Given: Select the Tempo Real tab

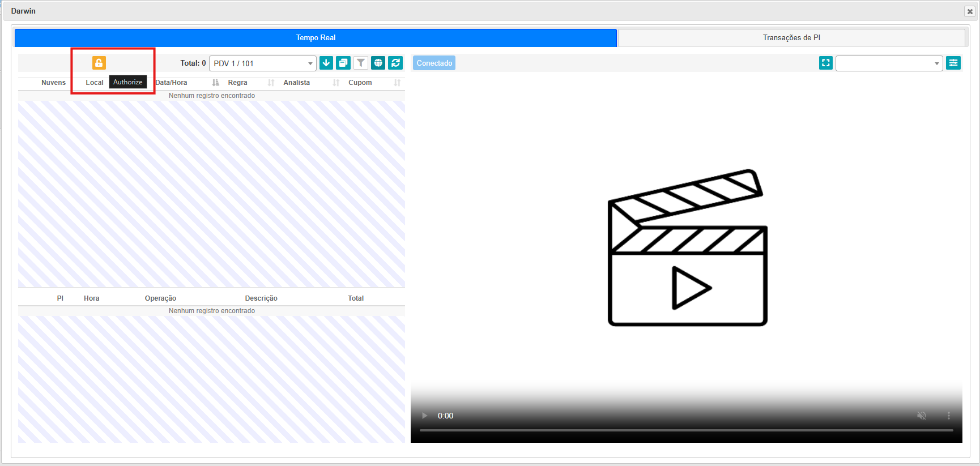Looking at the screenshot, I should [x=316, y=38].
